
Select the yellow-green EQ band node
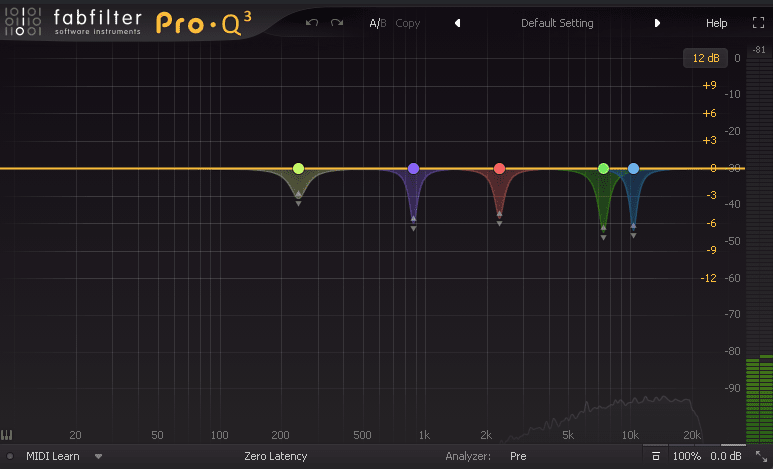(x=298, y=169)
